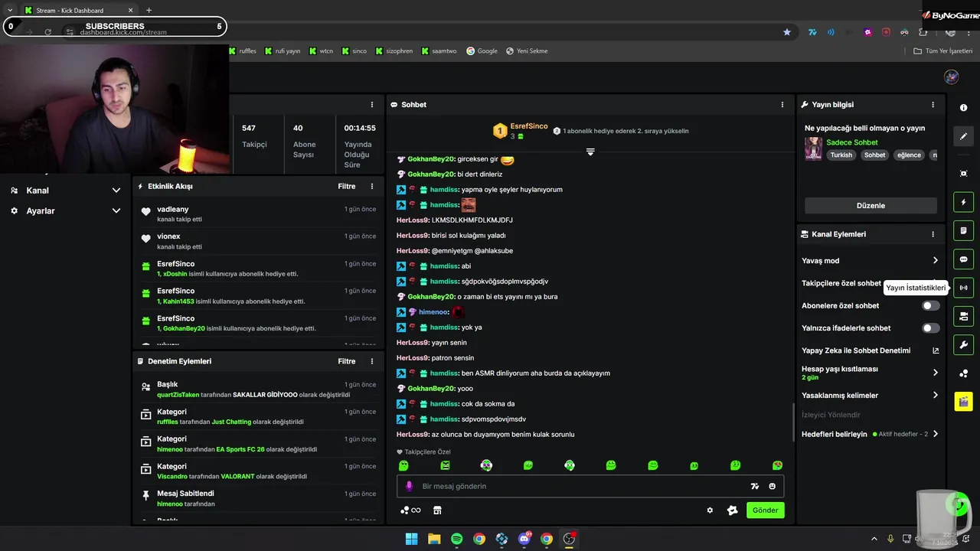Open the profile avatar at top right
This screenshot has width=980, height=551.
(952, 77)
